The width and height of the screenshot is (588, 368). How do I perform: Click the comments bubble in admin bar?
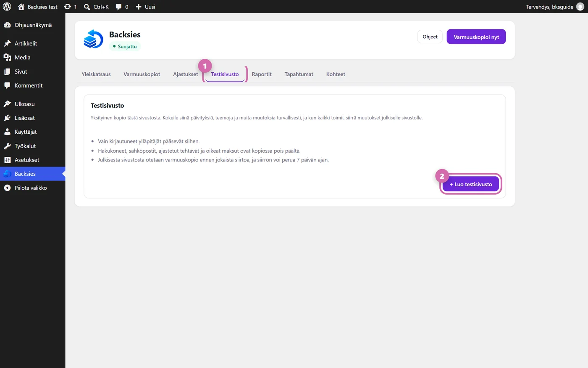tap(119, 7)
